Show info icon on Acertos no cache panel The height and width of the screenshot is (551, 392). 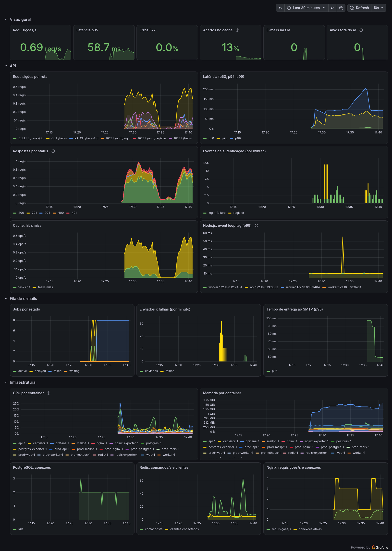237,30
